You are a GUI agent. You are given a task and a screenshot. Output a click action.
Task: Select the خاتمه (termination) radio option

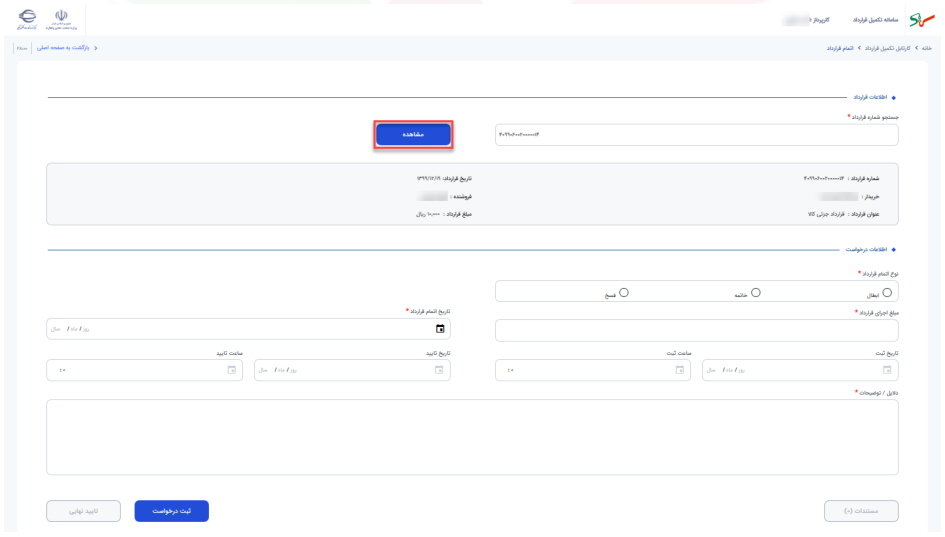tap(755, 293)
